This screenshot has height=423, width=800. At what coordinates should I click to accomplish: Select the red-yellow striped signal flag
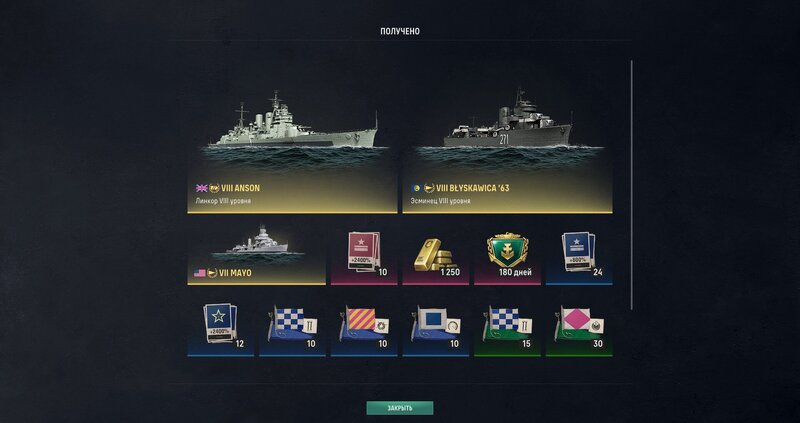[x=364, y=324]
